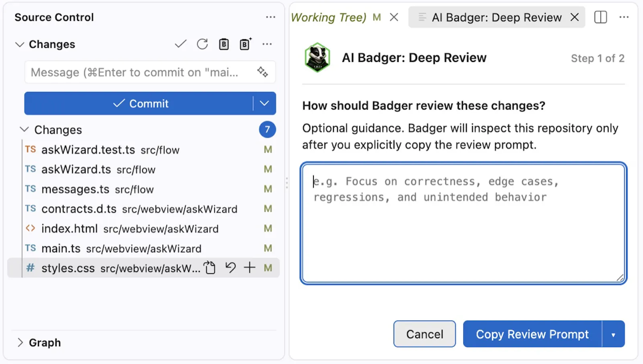The width and height of the screenshot is (643, 364).
Task: Click the Cancel button
Action: [x=424, y=334]
